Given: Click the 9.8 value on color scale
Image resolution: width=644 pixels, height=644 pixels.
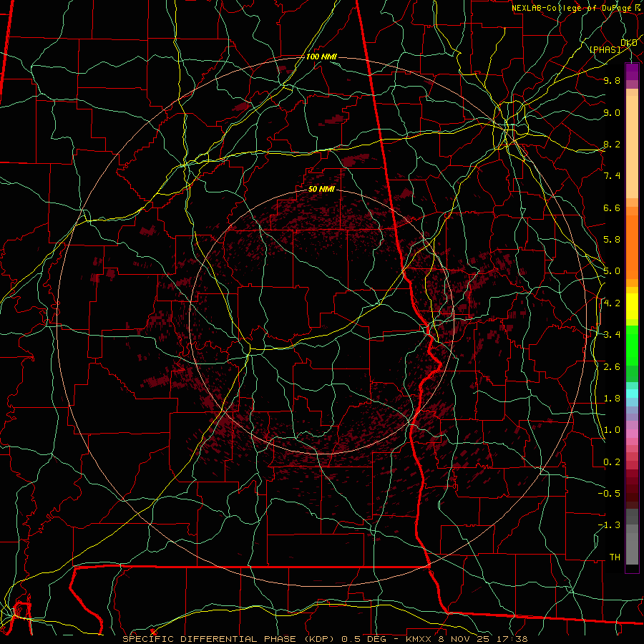Looking at the screenshot, I should tap(612, 80).
